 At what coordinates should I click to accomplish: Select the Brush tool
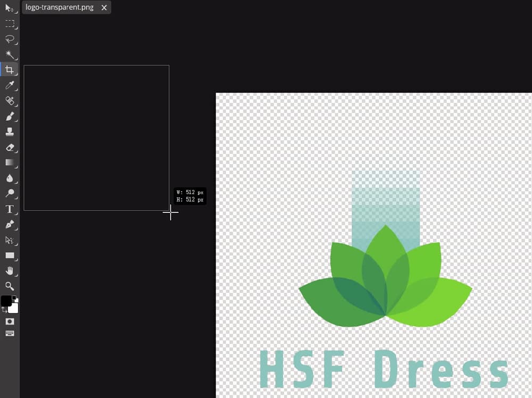tap(10, 117)
